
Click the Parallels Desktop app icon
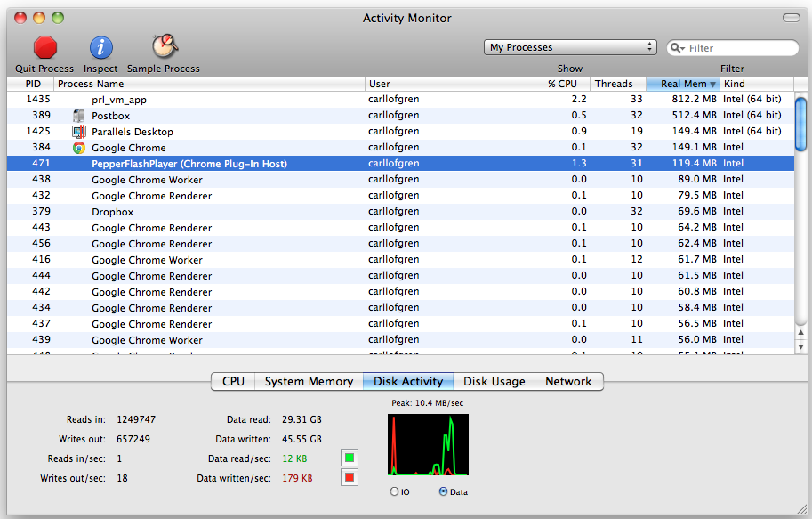point(79,132)
